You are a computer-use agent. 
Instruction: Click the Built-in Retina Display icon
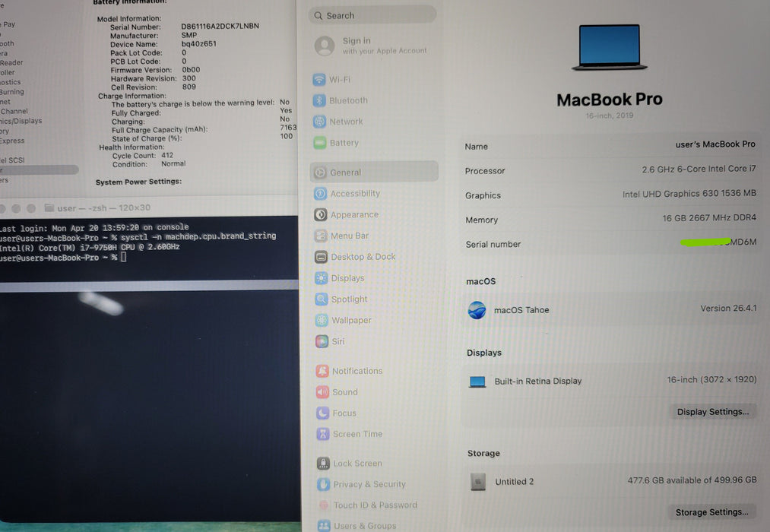coord(477,382)
